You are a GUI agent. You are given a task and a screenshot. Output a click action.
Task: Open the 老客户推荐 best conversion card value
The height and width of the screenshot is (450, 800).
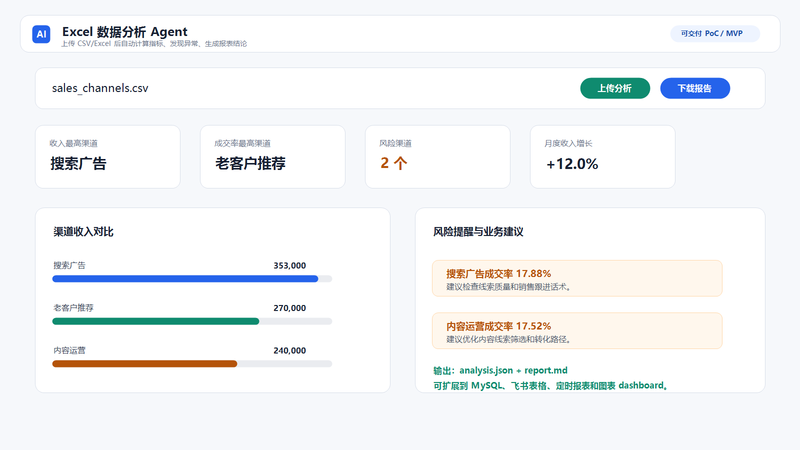click(250, 164)
